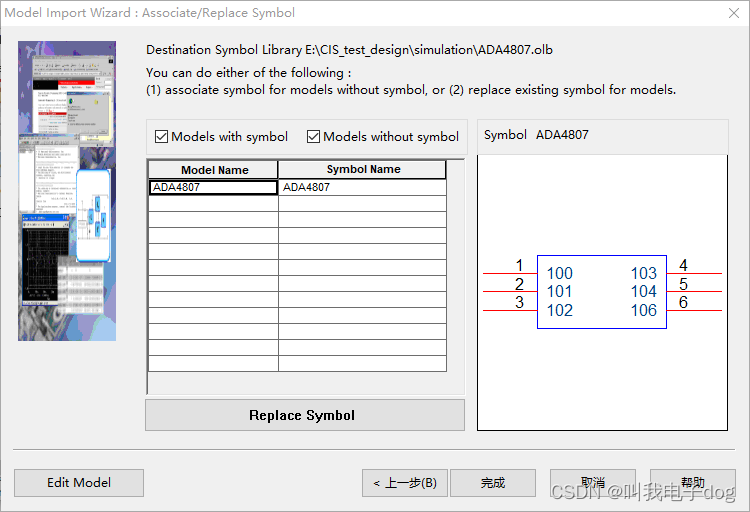This screenshot has height=512, width=750.
Task: Finish wizard with 完成 button
Action: 493,483
